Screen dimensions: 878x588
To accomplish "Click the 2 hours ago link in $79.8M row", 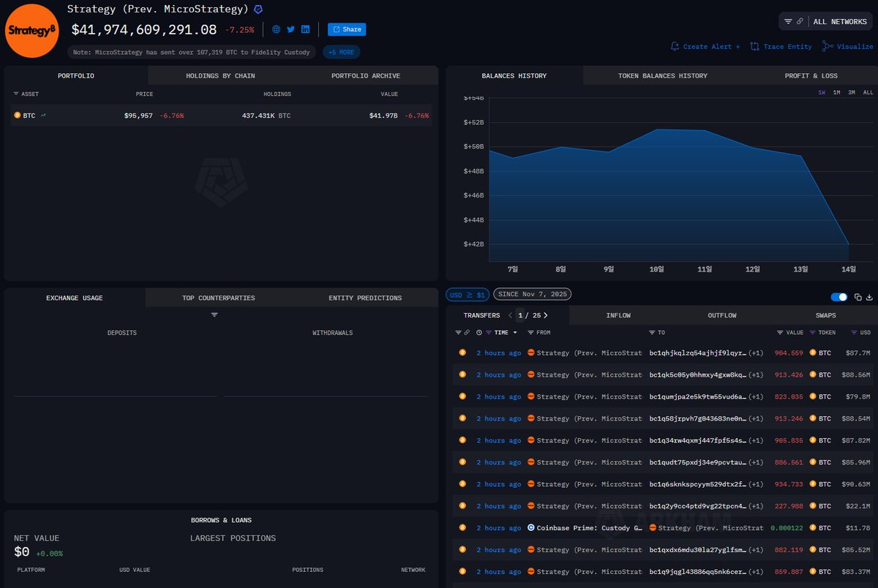I will click(x=499, y=396).
